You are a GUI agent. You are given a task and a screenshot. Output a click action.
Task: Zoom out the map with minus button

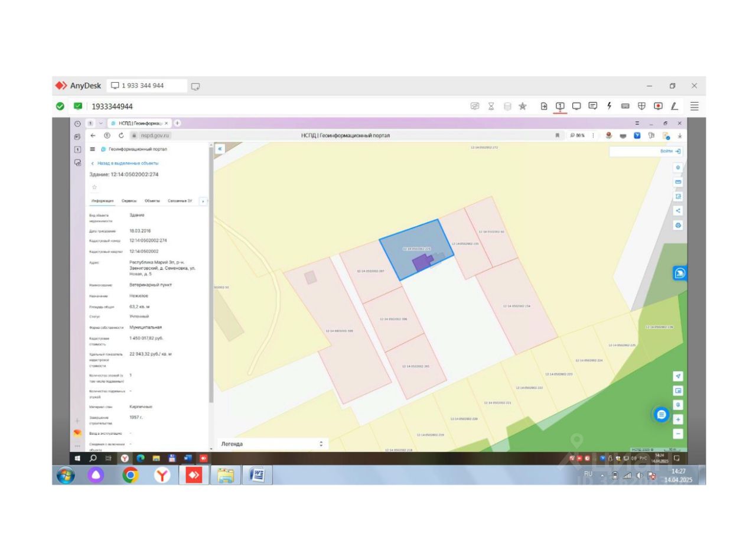678,434
